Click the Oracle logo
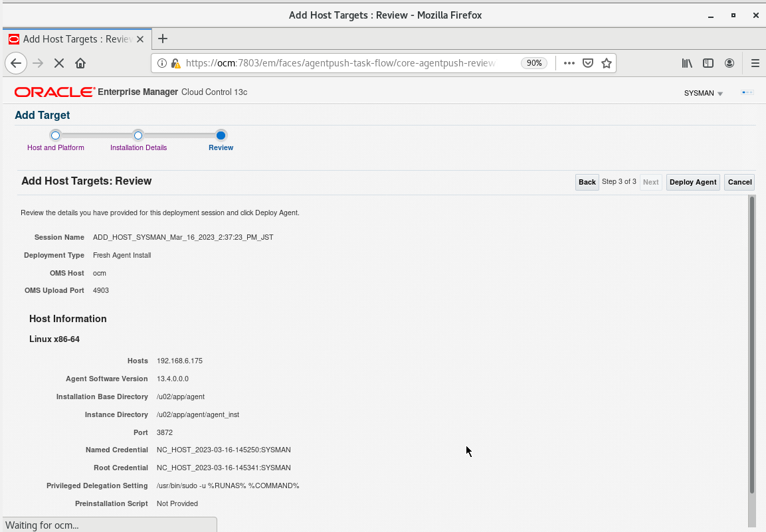This screenshot has width=766, height=532. (x=54, y=92)
